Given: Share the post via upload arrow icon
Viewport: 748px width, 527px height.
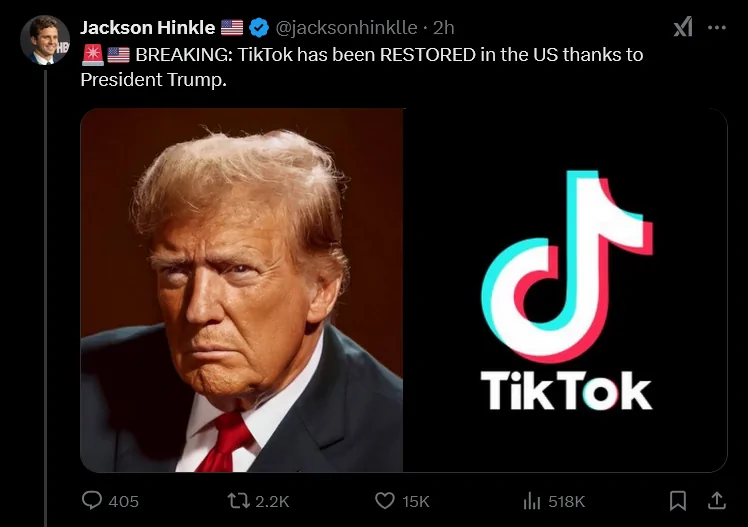Looking at the screenshot, I should pos(717,500).
